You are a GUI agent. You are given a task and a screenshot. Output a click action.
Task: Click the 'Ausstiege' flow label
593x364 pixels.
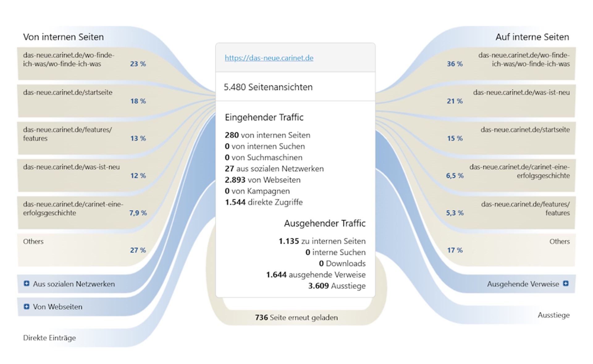point(553,315)
